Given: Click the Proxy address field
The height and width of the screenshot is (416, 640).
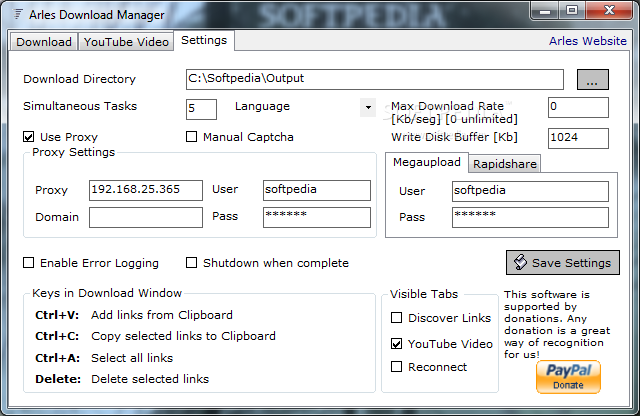Looking at the screenshot, I should [146, 190].
